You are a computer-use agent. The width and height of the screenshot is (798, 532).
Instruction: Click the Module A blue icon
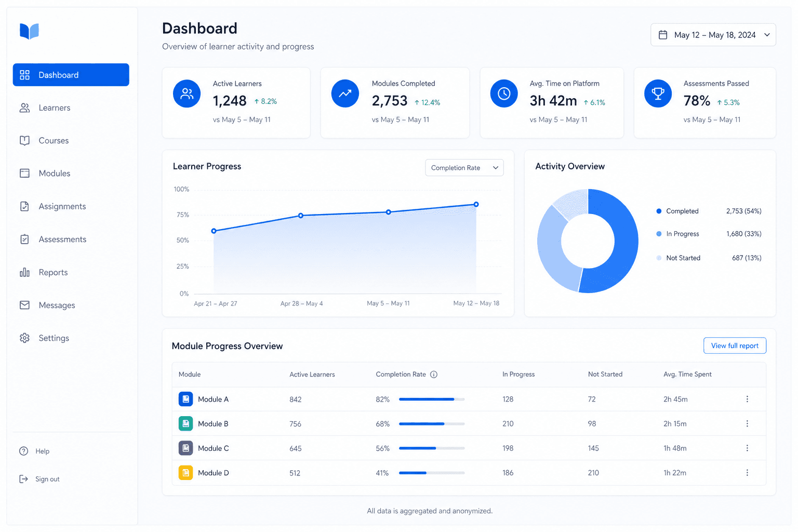point(185,399)
